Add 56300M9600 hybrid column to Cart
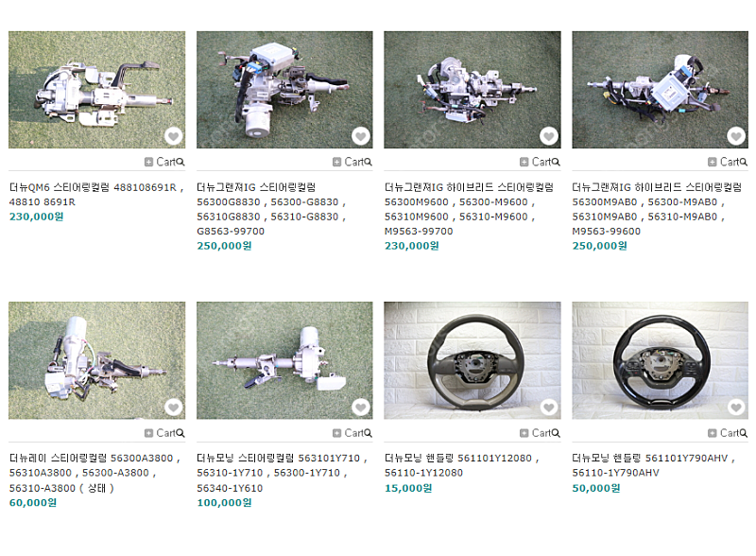The width and height of the screenshot is (756, 556). [536, 163]
